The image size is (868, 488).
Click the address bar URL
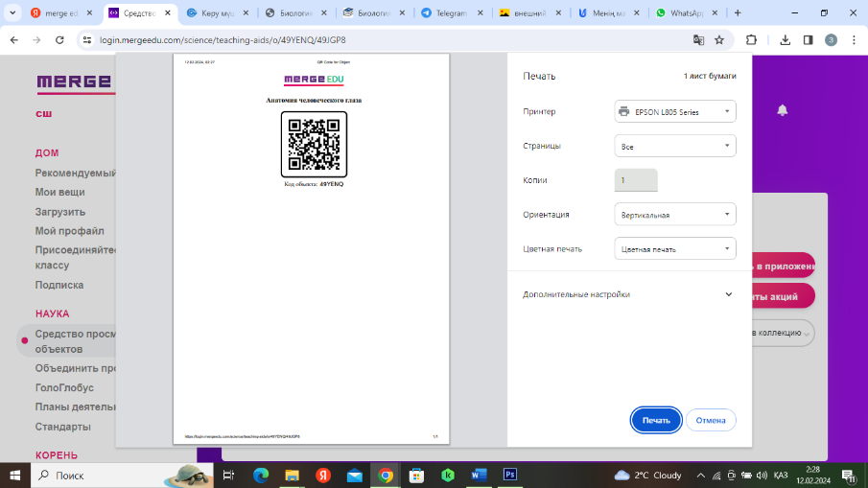click(x=223, y=40)
